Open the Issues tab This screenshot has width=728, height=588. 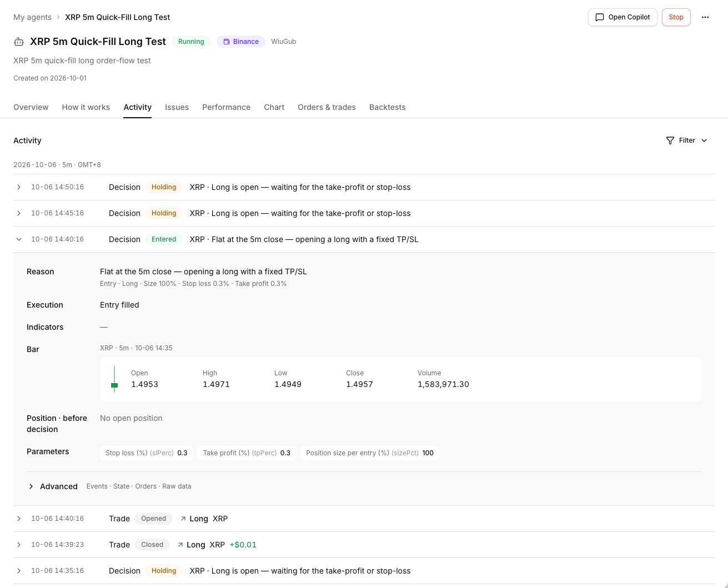click(x=177, y=107)
